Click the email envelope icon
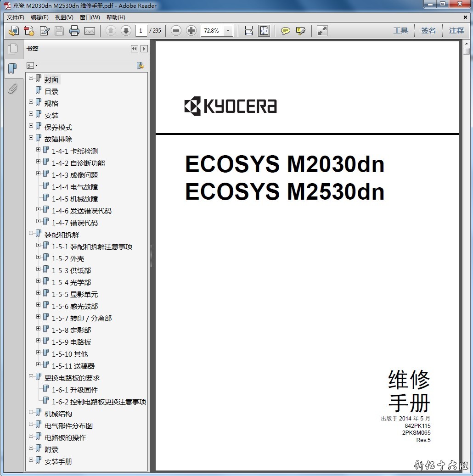 click(89, 31)
